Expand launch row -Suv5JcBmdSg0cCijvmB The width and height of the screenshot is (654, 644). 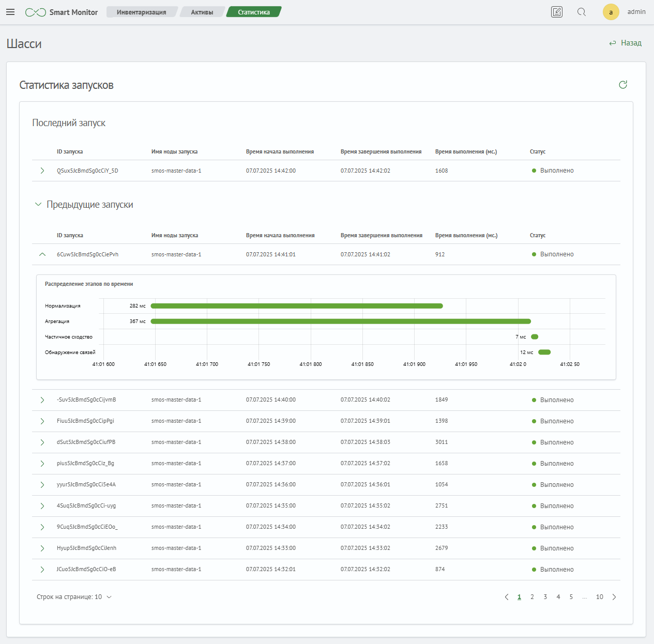click(42, 400)
